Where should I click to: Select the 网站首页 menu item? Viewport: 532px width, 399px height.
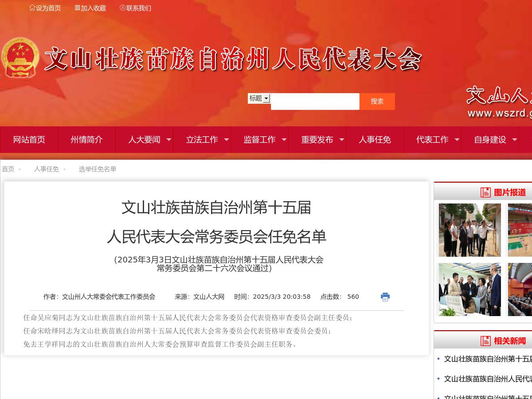click(29, 140)
